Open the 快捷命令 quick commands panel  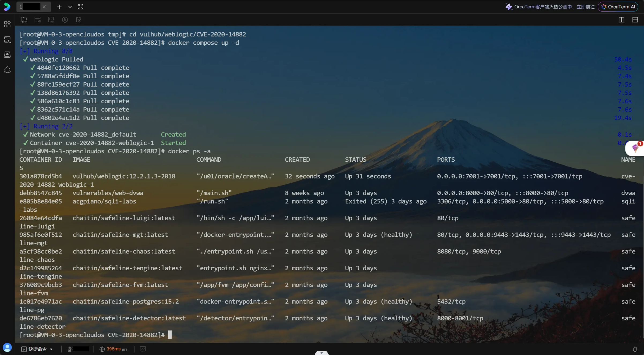click(34, 349)
